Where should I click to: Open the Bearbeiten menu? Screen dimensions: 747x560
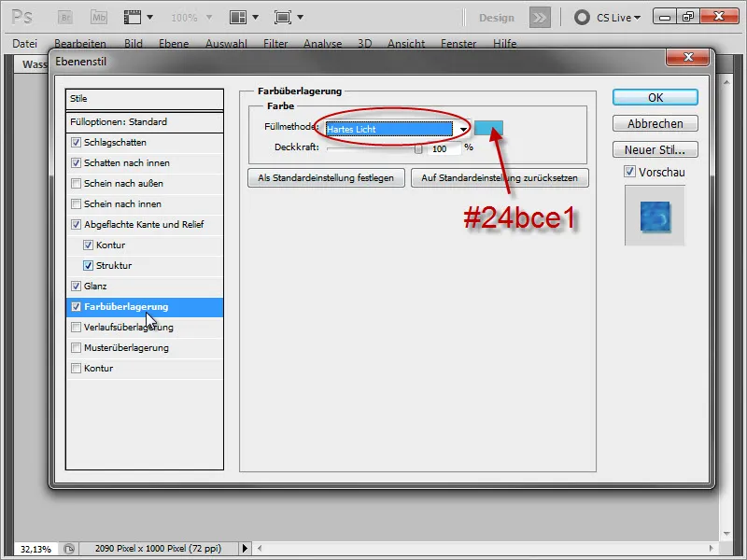pos(80,43)
